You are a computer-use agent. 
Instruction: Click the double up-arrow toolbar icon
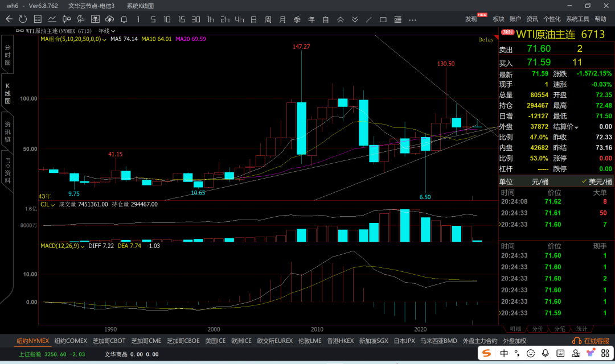coord(341,19)
